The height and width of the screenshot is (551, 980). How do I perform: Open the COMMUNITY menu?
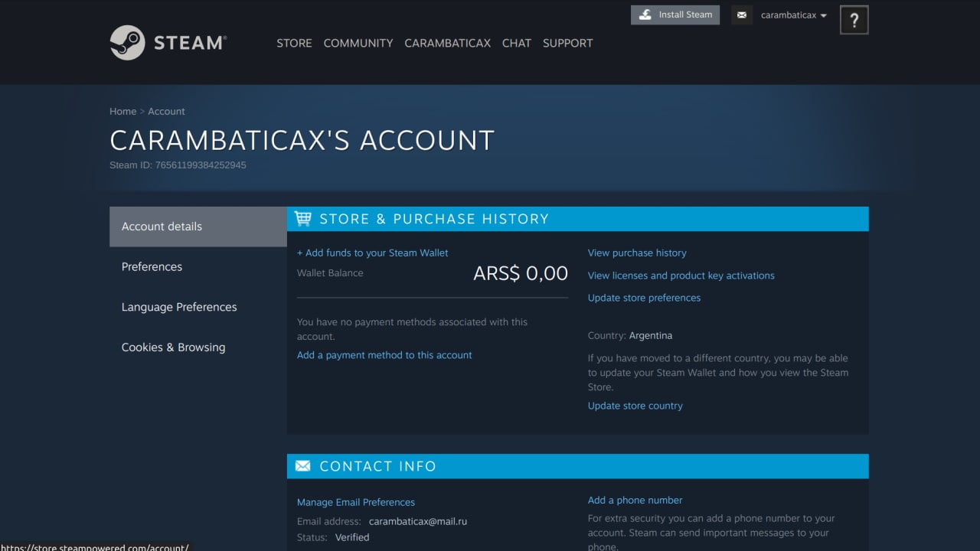[358, 43]
